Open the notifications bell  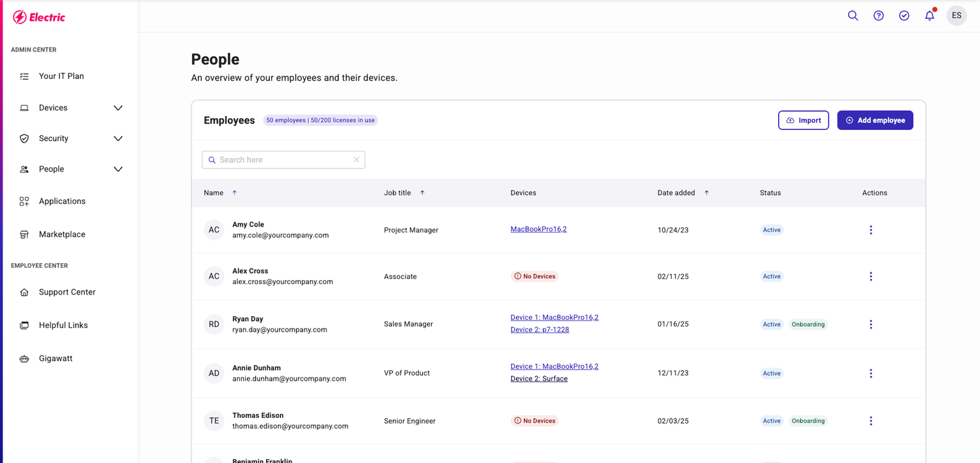point(930,15)
